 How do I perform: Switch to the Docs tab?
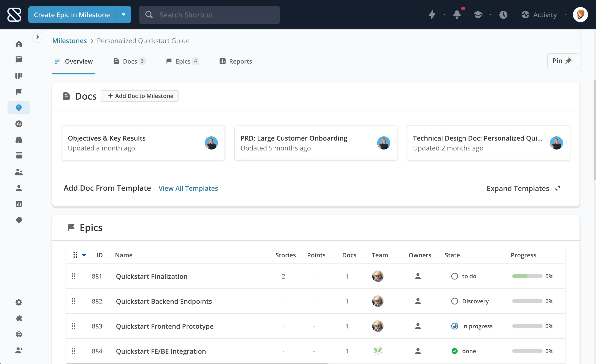(x=129, y=61)
